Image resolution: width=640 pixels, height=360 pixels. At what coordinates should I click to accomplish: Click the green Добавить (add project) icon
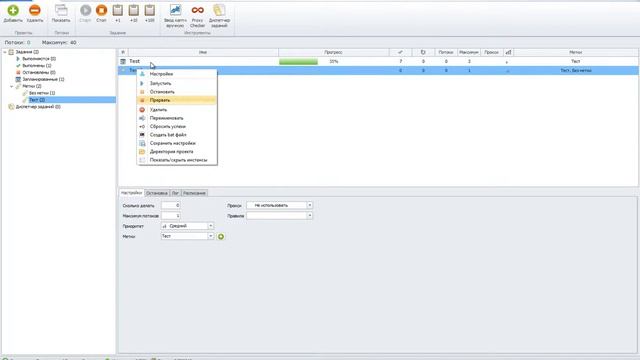pos(13,10)
